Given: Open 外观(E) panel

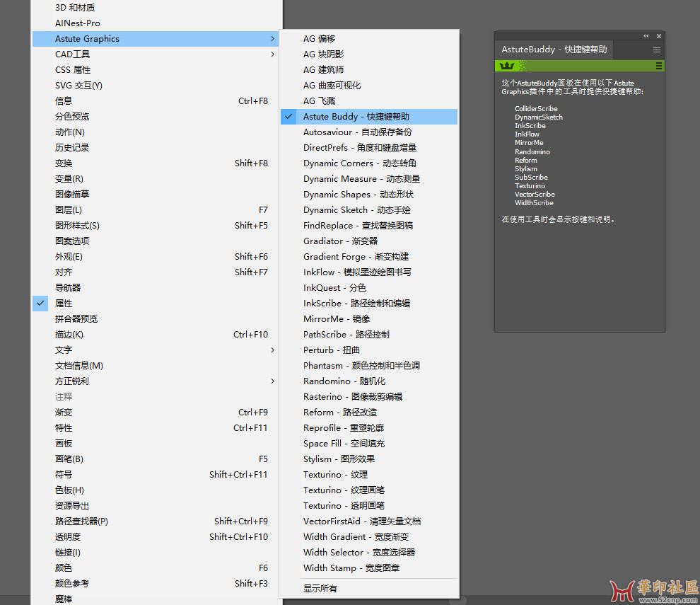Looking at the screenshot, I should tap(156, 257).
